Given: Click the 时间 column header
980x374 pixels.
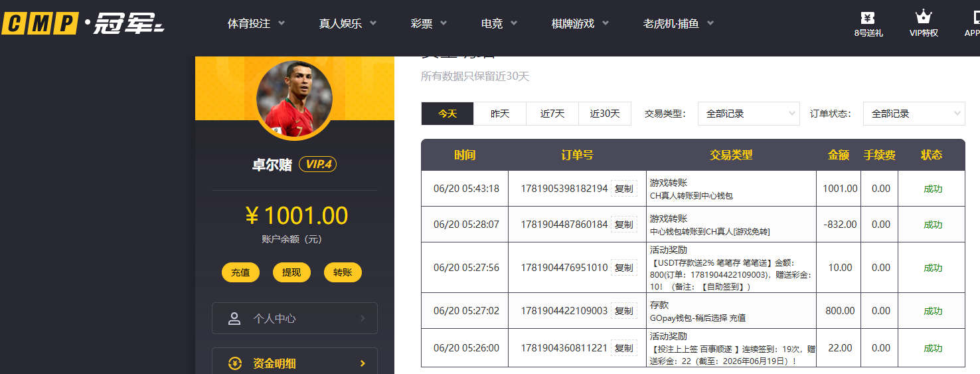Looking at the screenshot, I should coord(465,155).
